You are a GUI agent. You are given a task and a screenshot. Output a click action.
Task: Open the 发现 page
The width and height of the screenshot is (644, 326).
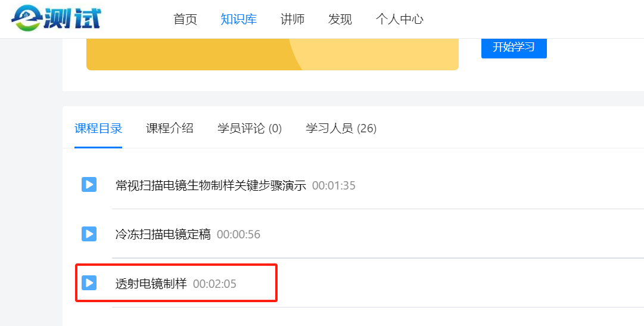[x=340, y=19]
